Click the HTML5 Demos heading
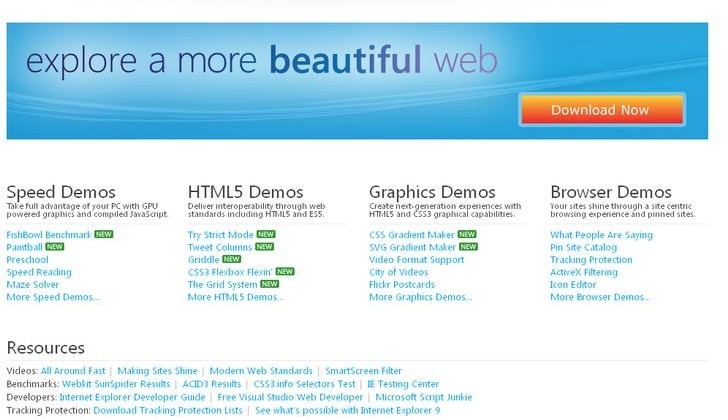728x420 pixels. 246,192
